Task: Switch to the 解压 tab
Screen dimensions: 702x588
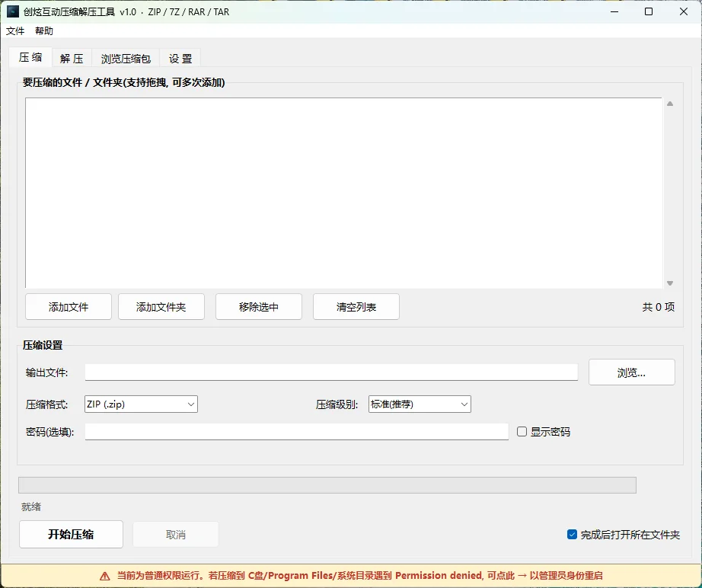Action: [x=72, y=59]
